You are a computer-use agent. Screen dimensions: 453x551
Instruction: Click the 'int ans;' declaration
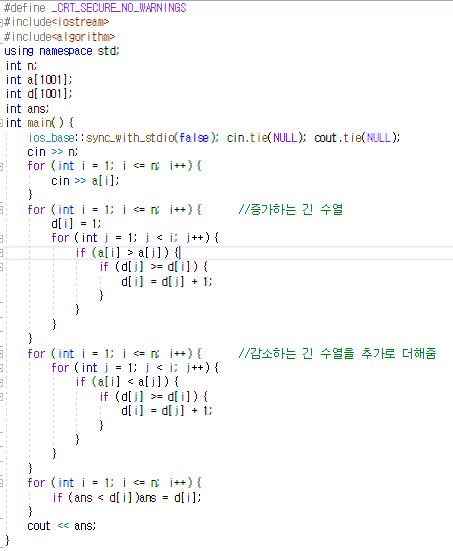tap(27, 109)
